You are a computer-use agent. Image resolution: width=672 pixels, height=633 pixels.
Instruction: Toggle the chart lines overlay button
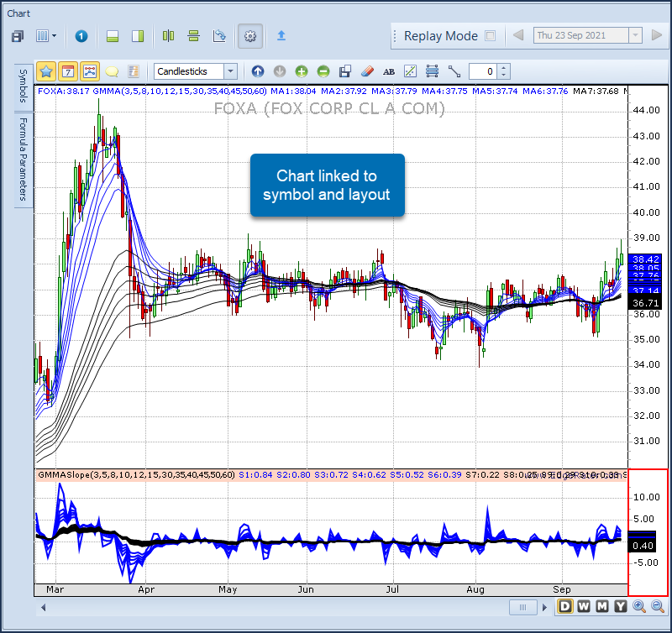click(90, 71)
